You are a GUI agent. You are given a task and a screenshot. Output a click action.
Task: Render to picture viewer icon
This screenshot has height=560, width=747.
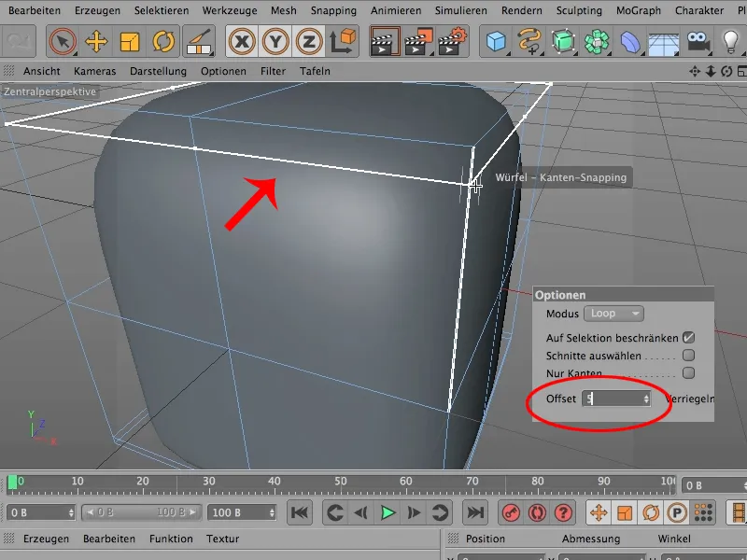(x=417, y=41)
